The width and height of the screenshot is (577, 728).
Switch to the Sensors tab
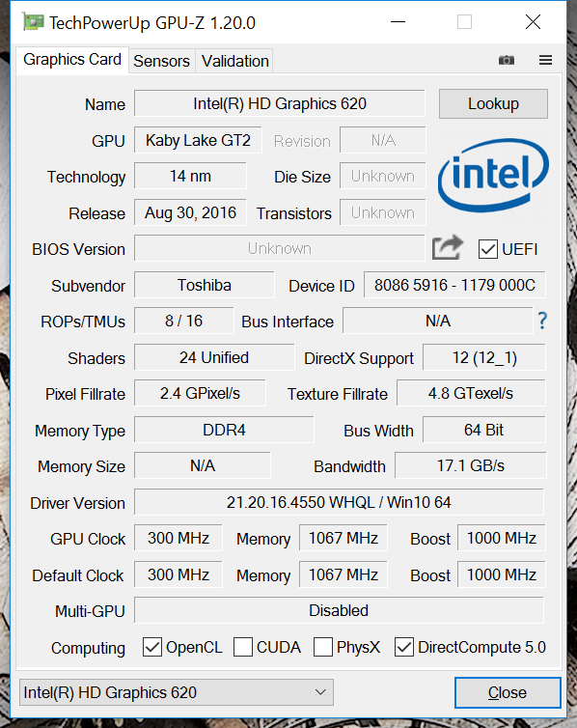click(x=161, y=61)
